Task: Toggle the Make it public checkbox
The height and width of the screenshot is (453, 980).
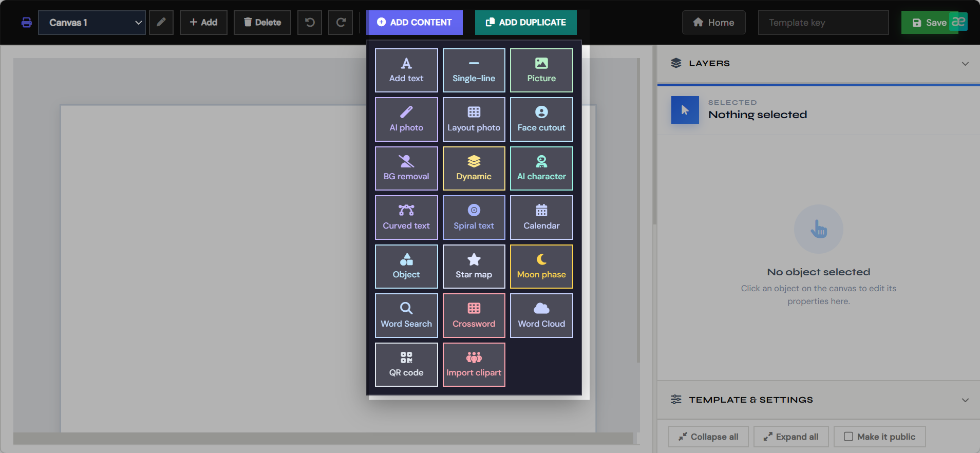Action: 849,437
